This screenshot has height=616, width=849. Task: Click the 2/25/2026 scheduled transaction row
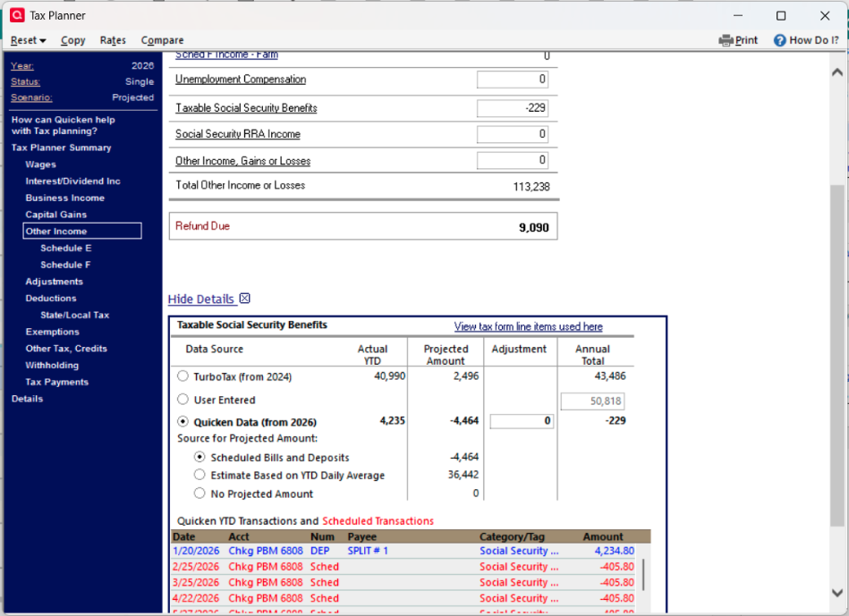pos(403,567)
